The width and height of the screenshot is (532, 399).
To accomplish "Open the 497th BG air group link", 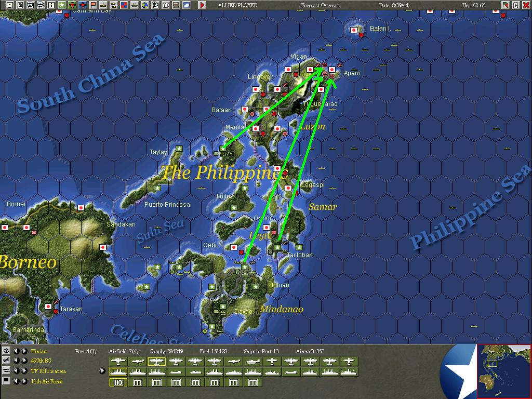I will [41, 361].
